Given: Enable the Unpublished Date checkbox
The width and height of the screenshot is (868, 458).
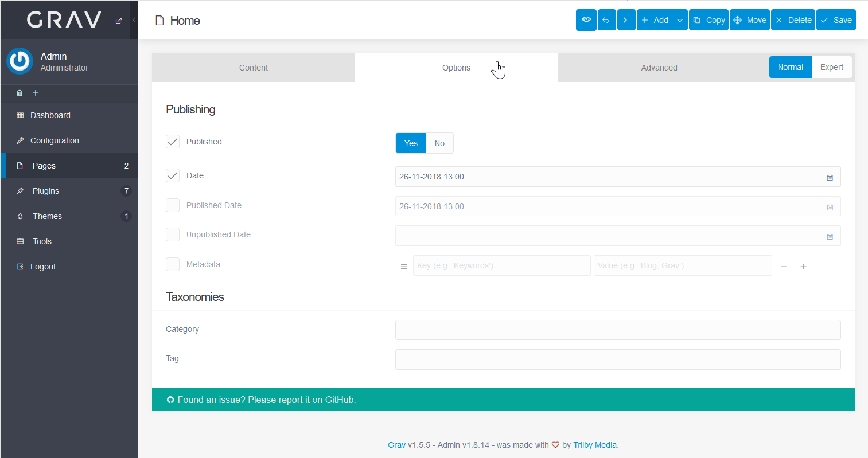Looking at the screenshot, I should (x=173, y=234).
